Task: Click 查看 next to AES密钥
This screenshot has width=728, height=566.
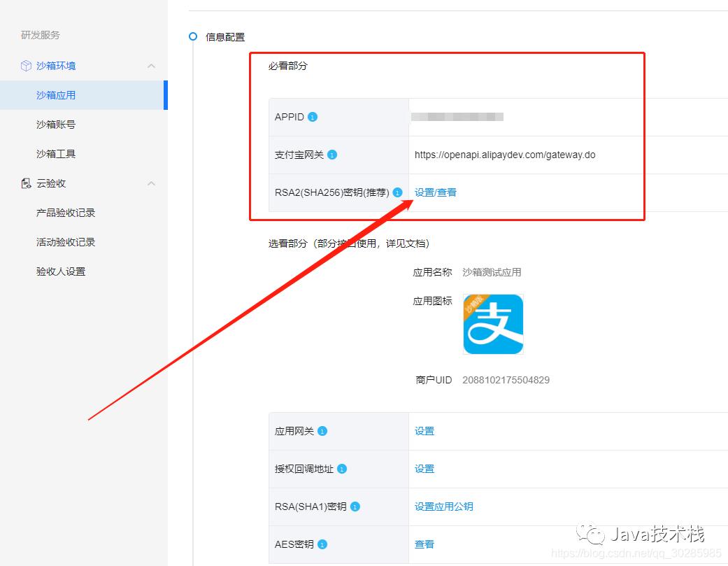Action: point(424,544)
